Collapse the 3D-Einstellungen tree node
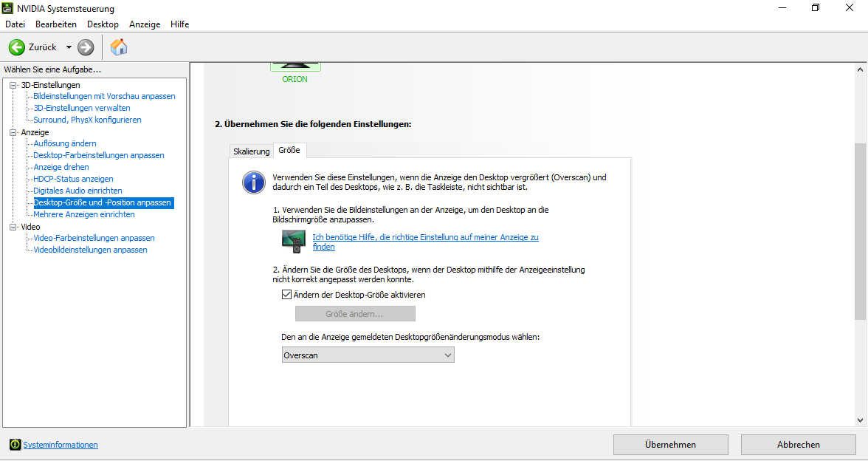The image size is (868, 461). 13,85
